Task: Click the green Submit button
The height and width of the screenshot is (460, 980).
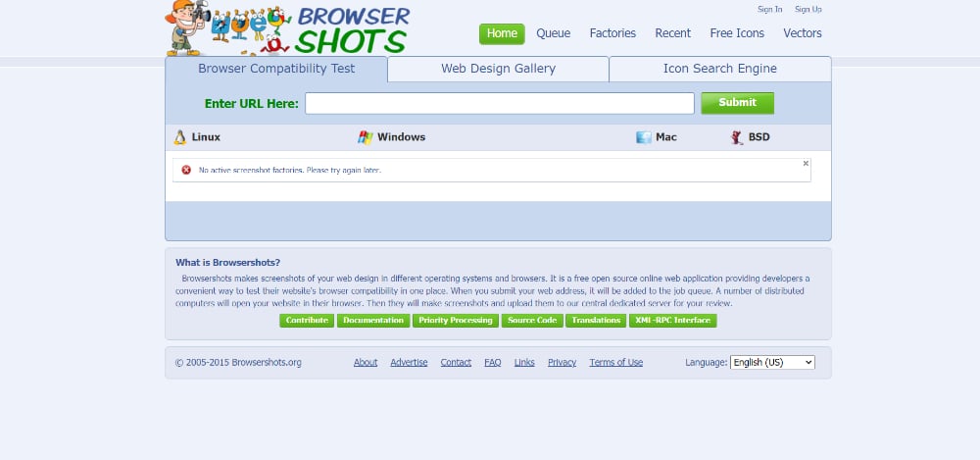Action: pyautogui.click(x=738, y=103)
